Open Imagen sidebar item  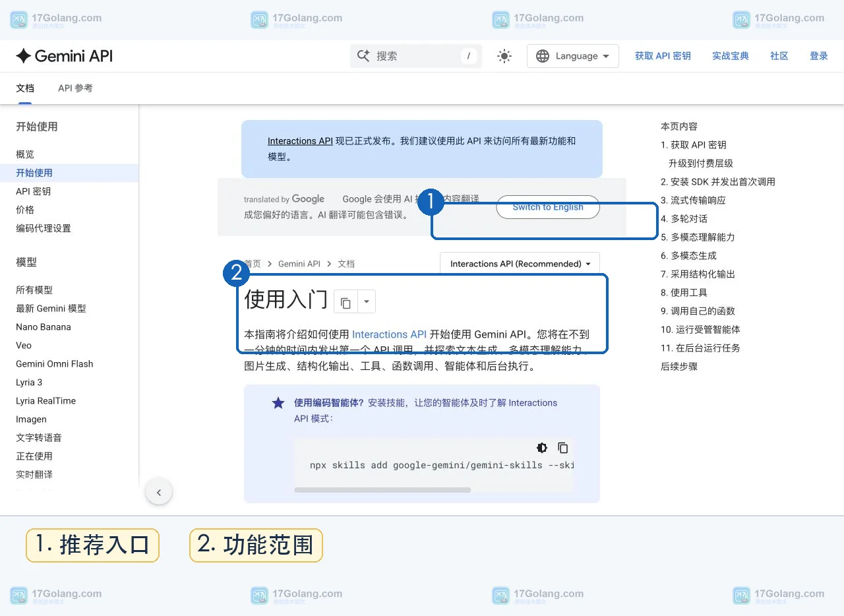[x=32, y=419]
